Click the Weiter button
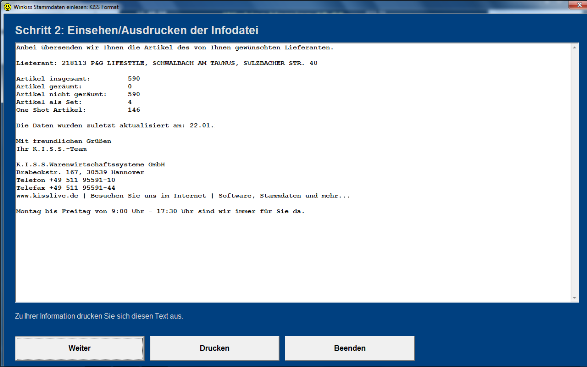Viewport: 587px width, 367px height. tap(79, 348)
